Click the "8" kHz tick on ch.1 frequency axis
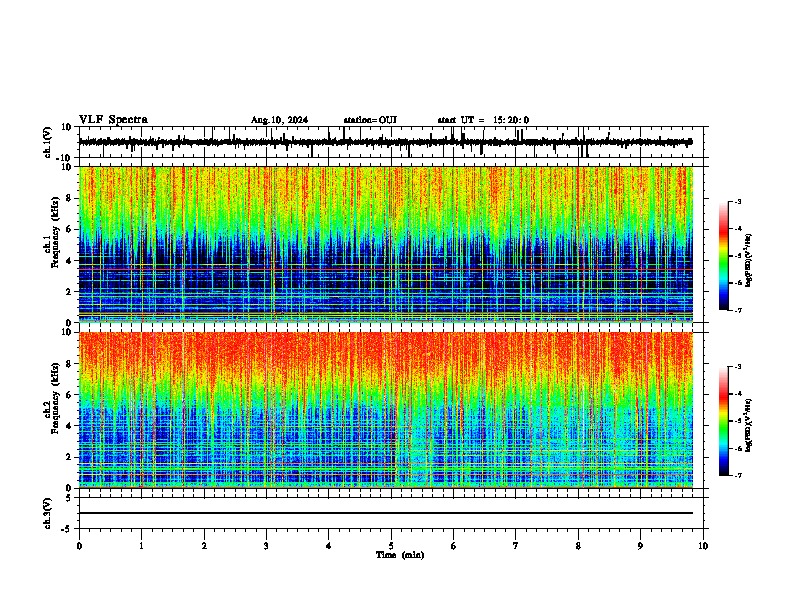The height and width of the screenshot is (612, 792). (70, 198)
